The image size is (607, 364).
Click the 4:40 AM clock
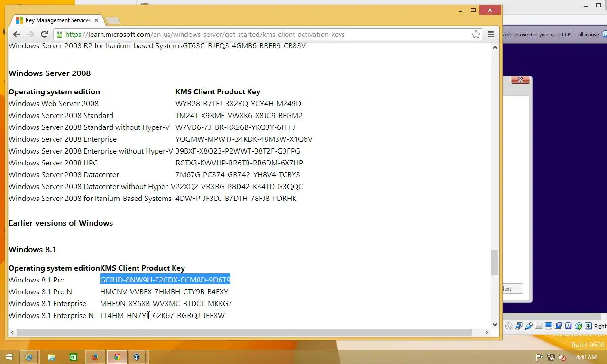click(586, 357)
